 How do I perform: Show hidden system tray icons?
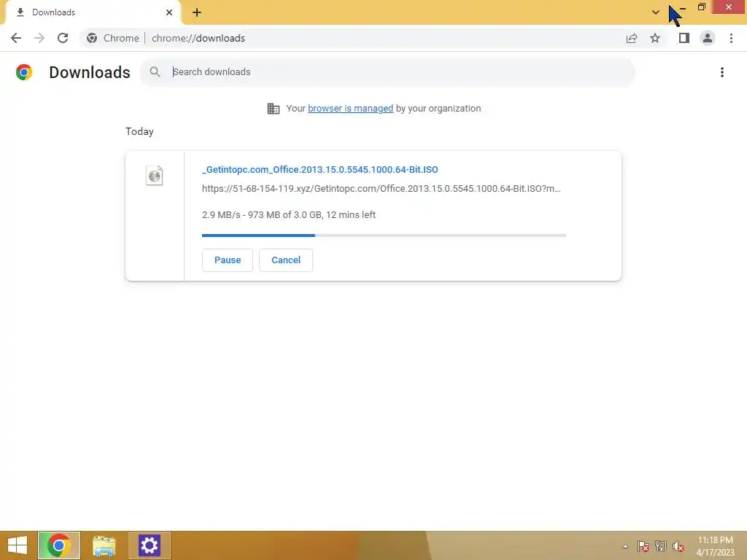(x=625, y=547)
